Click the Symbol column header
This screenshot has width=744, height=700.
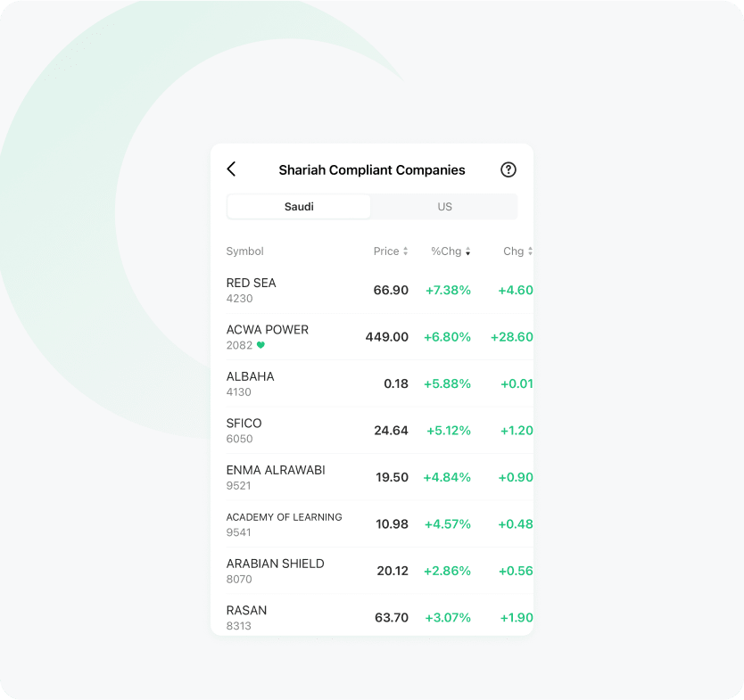pyautogui.click(x=245, y=251)
